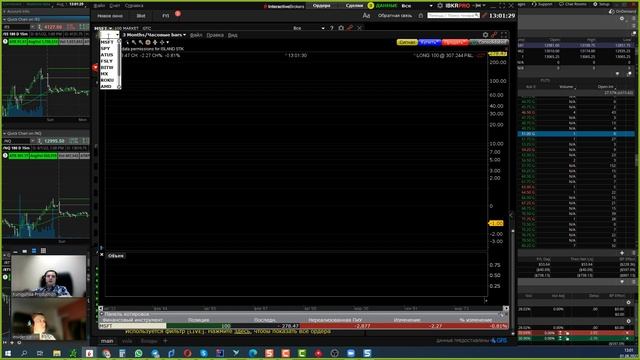This screenshot has width=640, height=360.
Task: Select the zoom out magnifier chart tool
Action: [141, 42]
